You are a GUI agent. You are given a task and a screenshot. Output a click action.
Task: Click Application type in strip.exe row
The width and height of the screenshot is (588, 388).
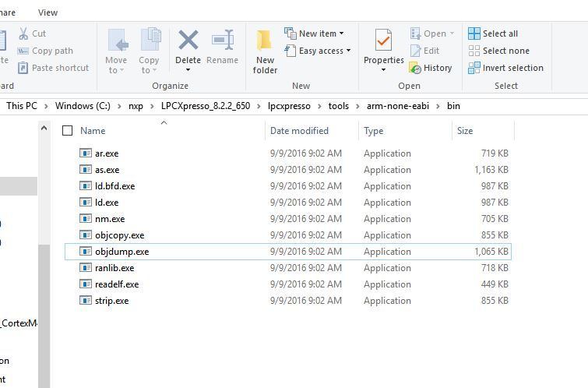pos(387,301)
